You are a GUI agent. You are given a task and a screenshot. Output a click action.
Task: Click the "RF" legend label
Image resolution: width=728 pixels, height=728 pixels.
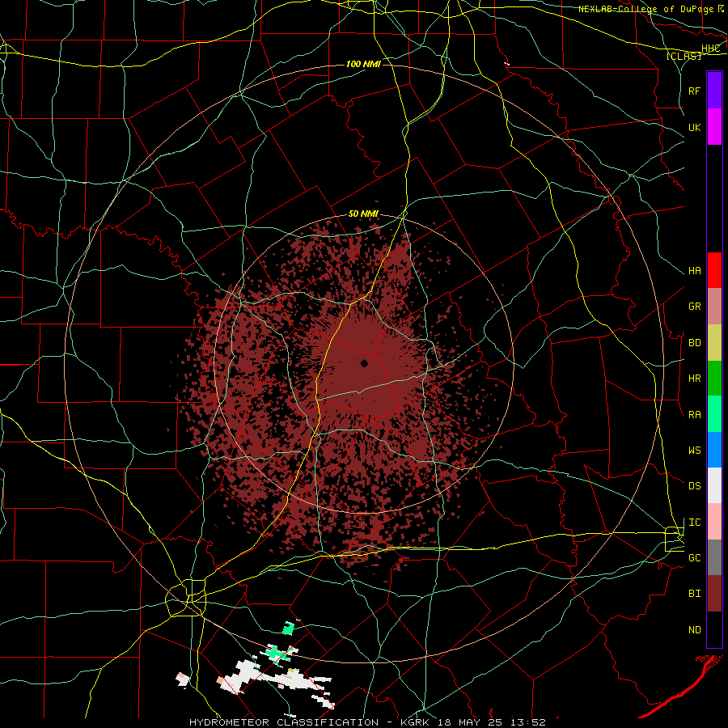coord(694,91)
